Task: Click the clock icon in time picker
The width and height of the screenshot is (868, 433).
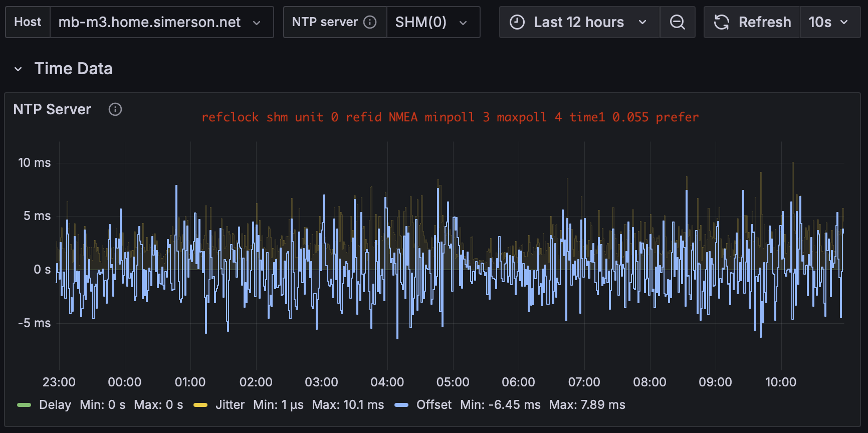Action: pyautogui.click(x=517, y=22)
